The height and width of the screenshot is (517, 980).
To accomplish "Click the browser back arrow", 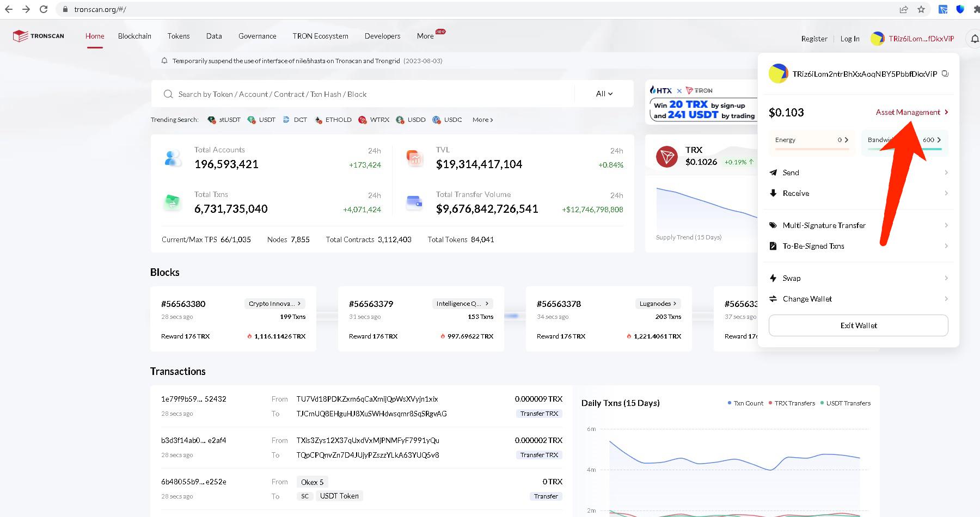I will pos(9,9).
